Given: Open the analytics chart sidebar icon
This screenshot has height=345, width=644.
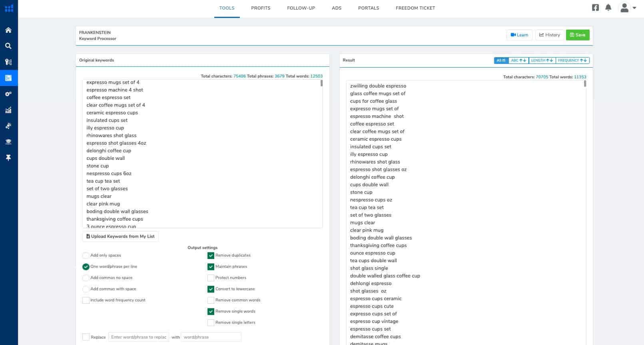Looking at the screenshot, I should [8, 110].
